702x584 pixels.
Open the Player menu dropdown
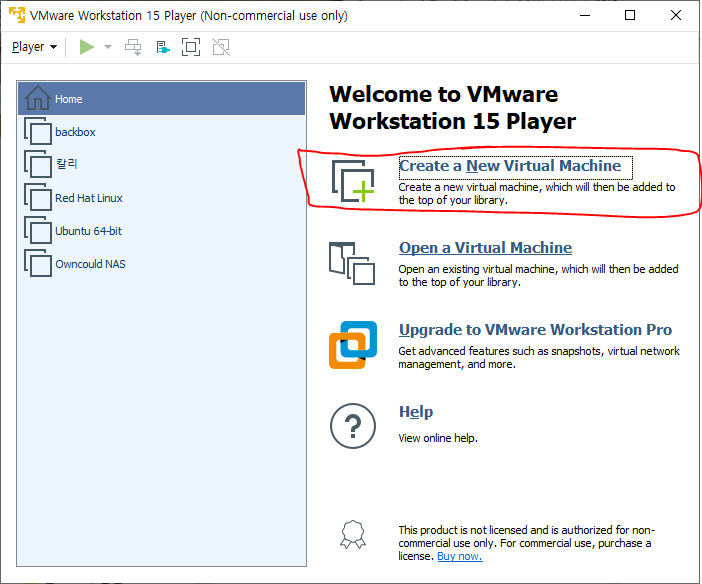click(34, 47)
